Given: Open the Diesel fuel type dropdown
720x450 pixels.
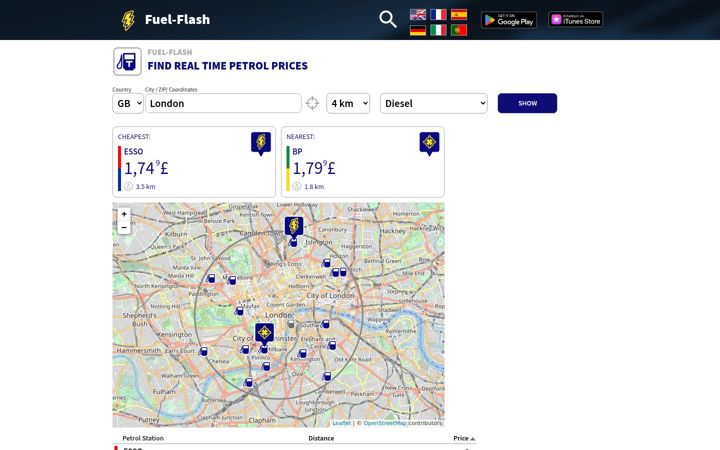Looking at the screenshot, I should [434, 103].
